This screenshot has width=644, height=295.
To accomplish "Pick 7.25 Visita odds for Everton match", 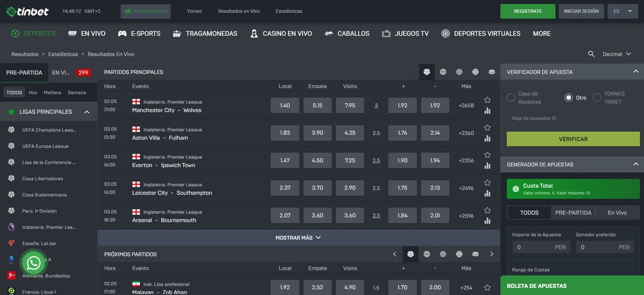I will pos(350,160).
